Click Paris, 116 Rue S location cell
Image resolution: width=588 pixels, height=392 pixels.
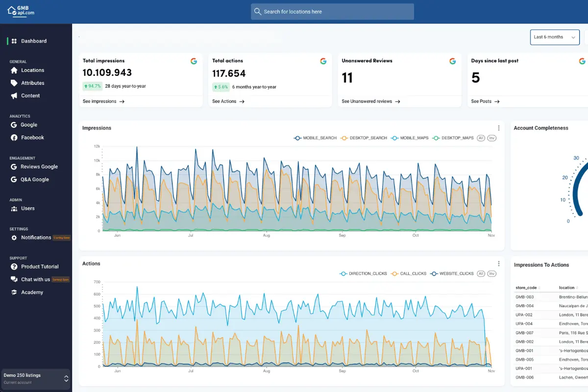pyautogui.click(x=573, y=333)
